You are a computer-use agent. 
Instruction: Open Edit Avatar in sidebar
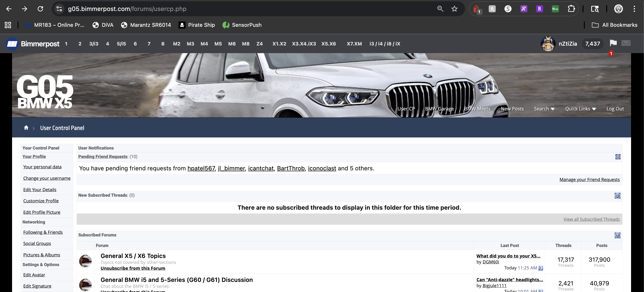point(34,275)
